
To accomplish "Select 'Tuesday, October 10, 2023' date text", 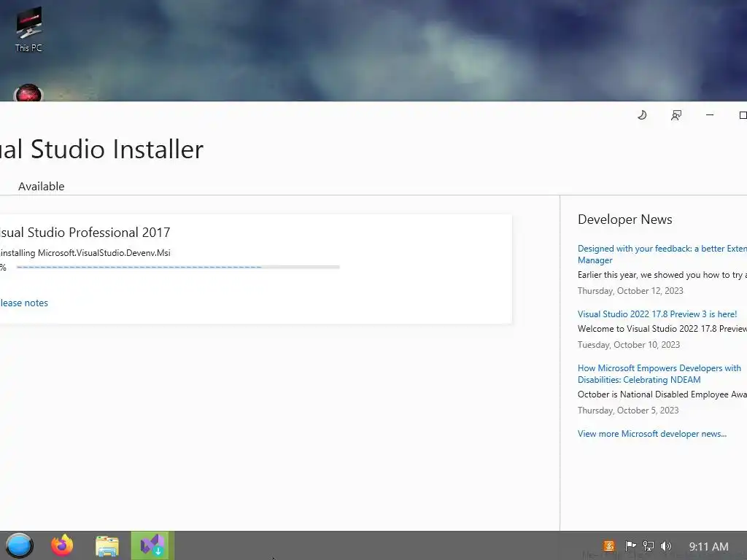I will click(628, 345).
